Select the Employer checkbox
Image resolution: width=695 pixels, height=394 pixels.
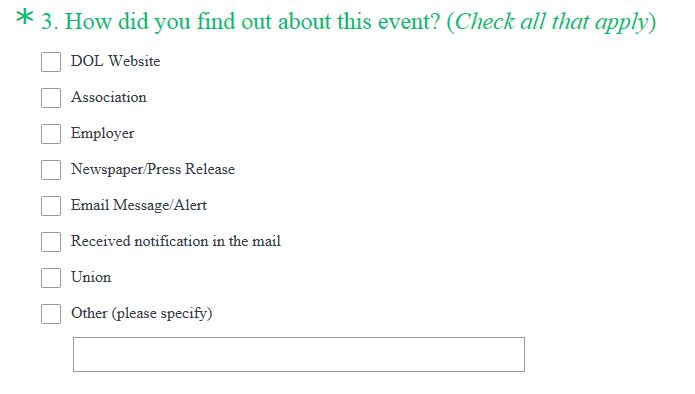(x=51, y=134)
